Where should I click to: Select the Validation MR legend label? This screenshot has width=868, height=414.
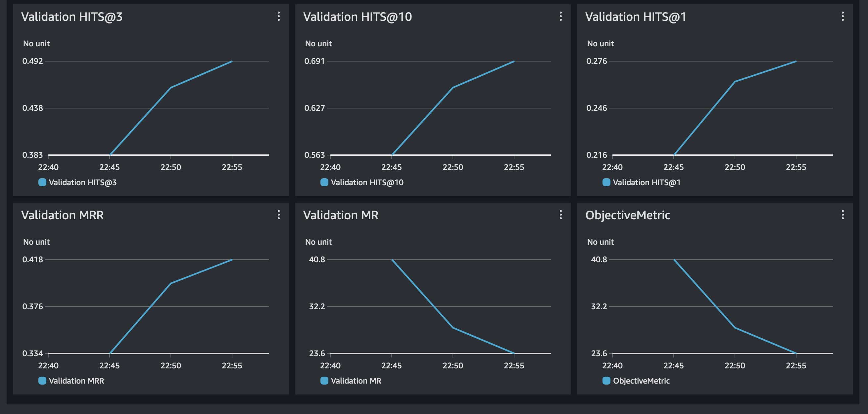(356, 381)
